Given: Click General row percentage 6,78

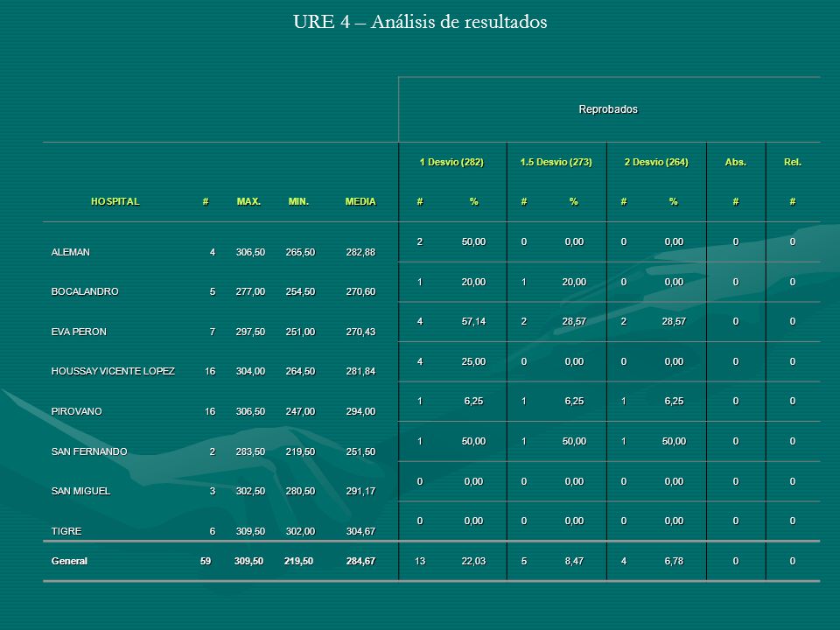Looking at the screenshot, I should pyautogui.click(x=674, y=562).
